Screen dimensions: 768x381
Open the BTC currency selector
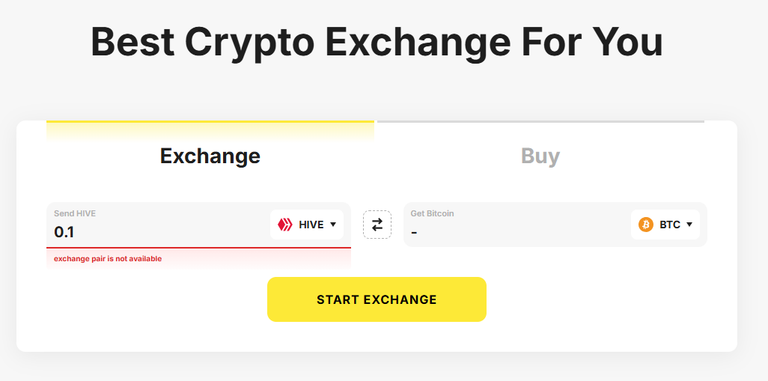pyautogui.click(x=665, y=225)
